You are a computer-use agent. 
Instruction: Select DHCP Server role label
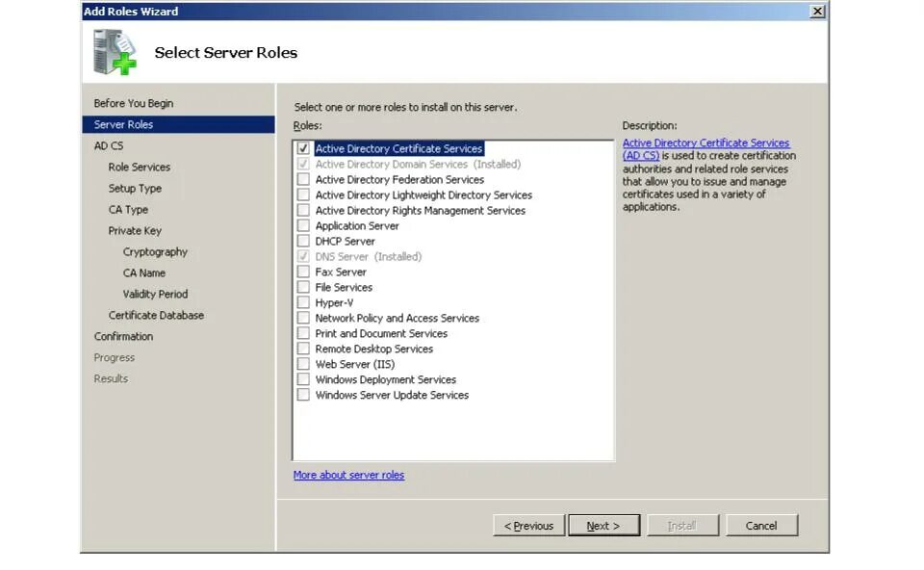(x=345, y=241)
